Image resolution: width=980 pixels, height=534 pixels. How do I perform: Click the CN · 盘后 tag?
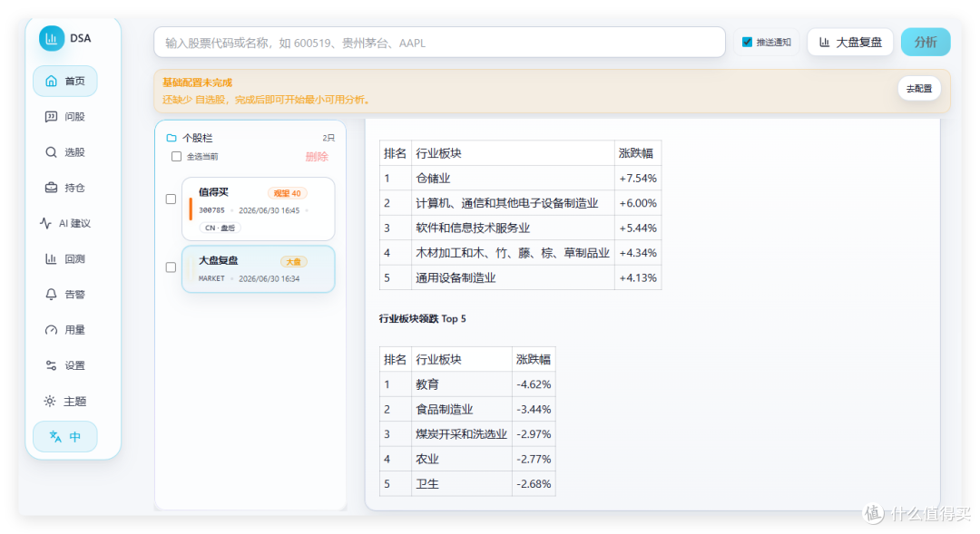220,228
